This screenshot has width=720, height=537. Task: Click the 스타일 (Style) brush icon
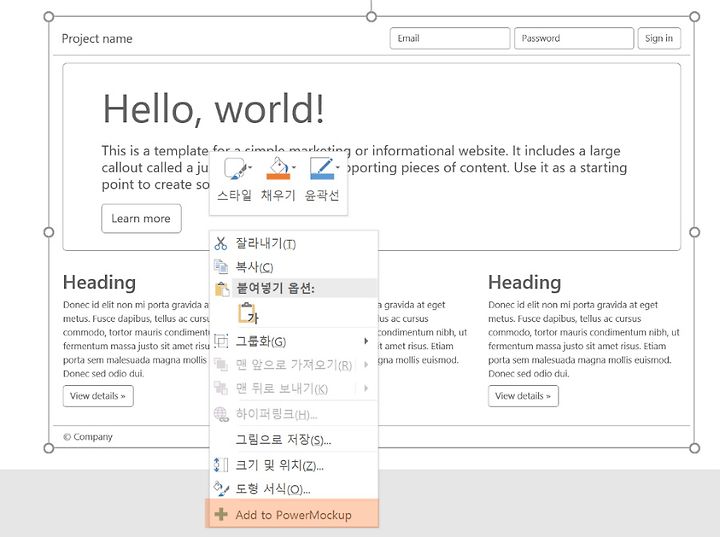tap(235, 168)
